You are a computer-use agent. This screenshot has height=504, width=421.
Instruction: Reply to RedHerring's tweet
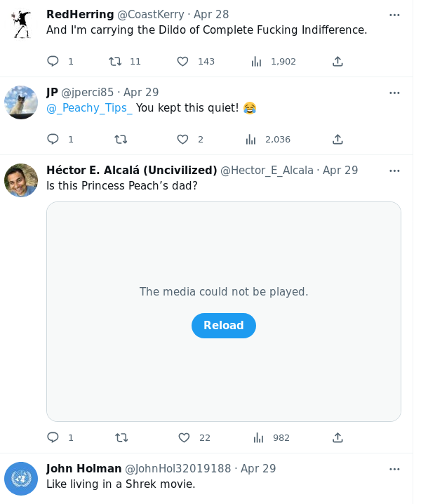(x=53, y=61)
